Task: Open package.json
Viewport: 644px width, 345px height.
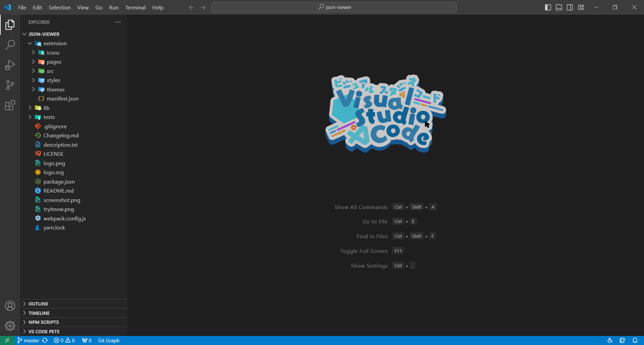Action: 74,182
